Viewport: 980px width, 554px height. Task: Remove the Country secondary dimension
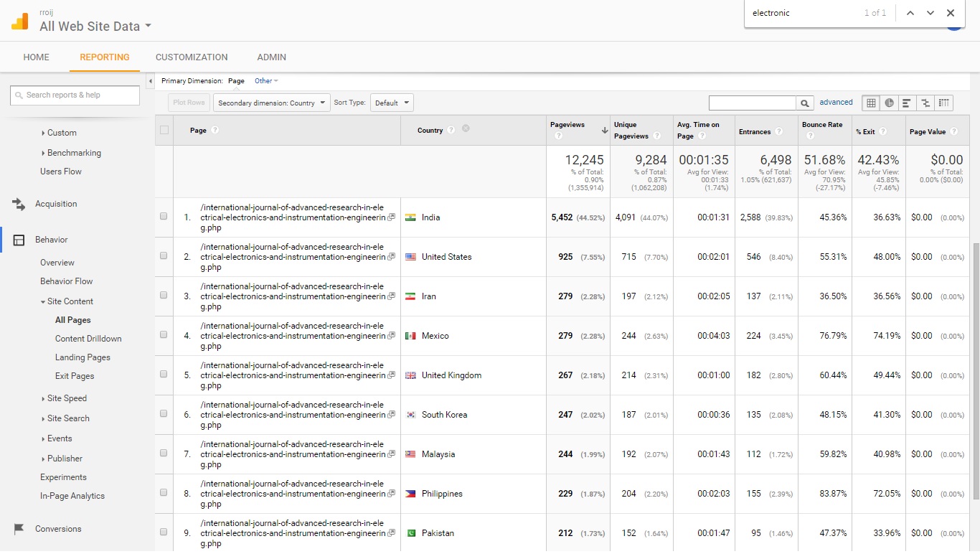tap(466, 128)
